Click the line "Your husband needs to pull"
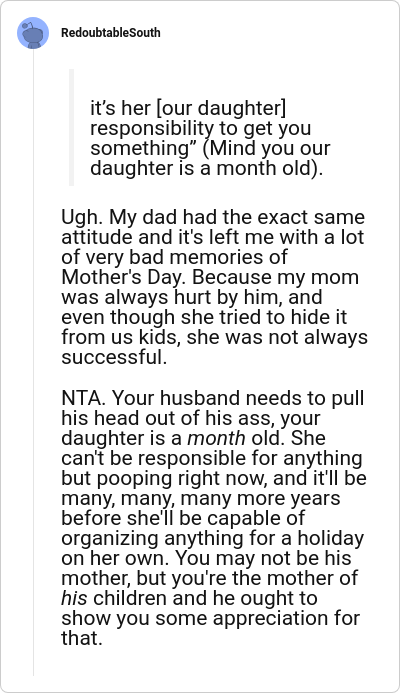 tap(238, 398)
